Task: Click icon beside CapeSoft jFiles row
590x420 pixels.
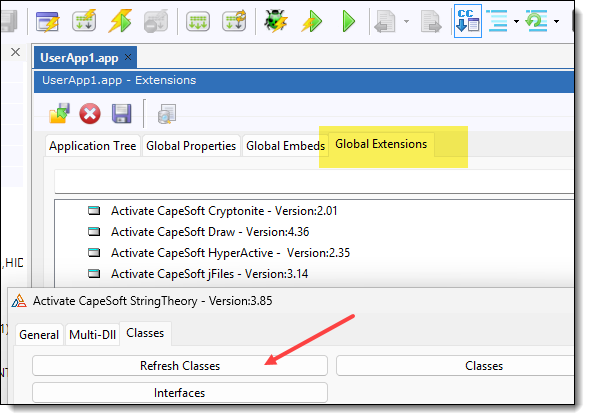Action: [x=94, y=273]
